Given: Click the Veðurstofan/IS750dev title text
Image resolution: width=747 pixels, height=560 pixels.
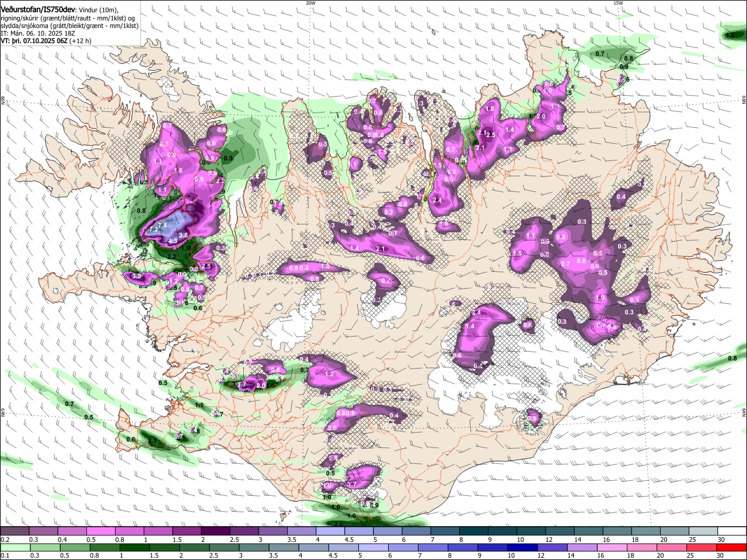Looking at the screenshot, I should coord(37,10).
